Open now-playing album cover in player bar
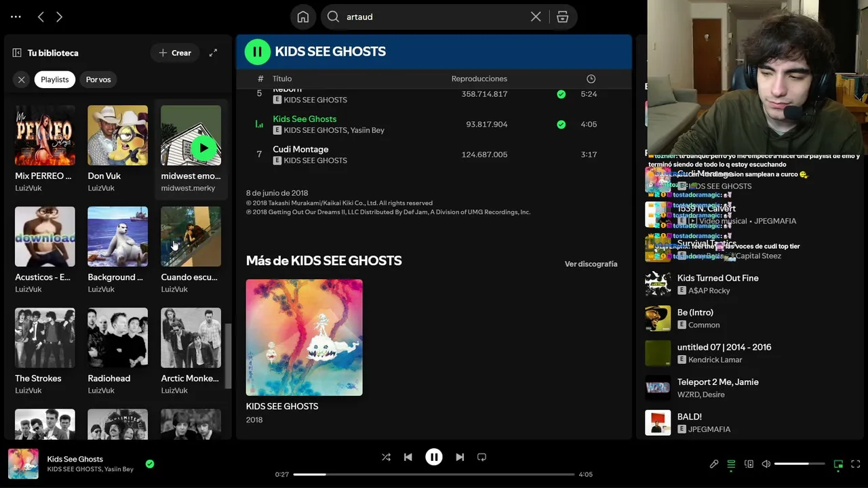Image resolution: width=868 pixels, height=488 pixels. point(23,464)
